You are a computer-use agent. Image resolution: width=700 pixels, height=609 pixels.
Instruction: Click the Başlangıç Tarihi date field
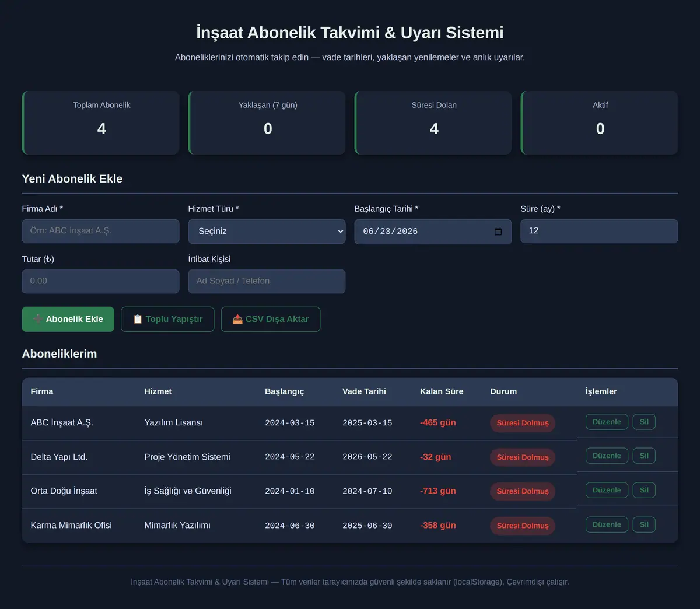click(x=433, y=232)
